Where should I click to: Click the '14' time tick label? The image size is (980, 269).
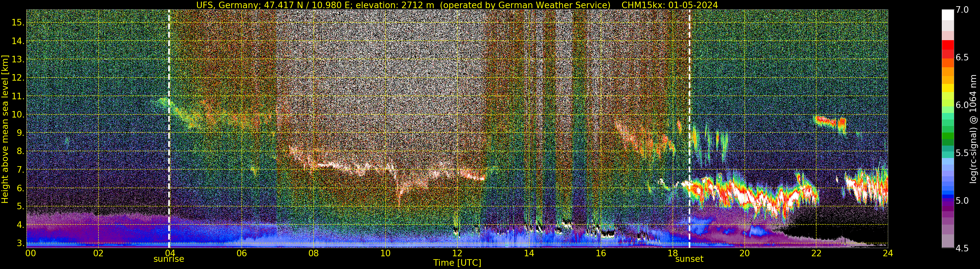pyautogui.click(x=529, y=253)
